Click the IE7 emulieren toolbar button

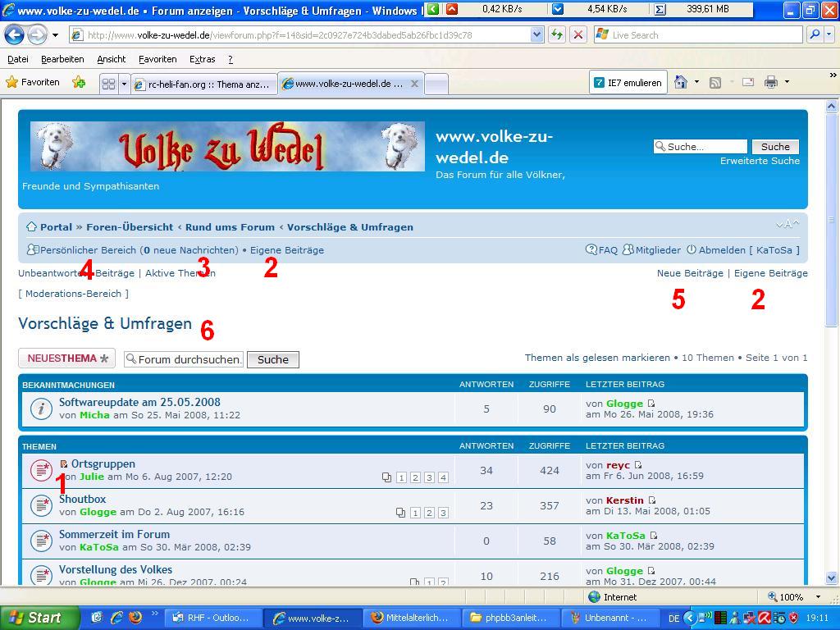click(628, 83)
